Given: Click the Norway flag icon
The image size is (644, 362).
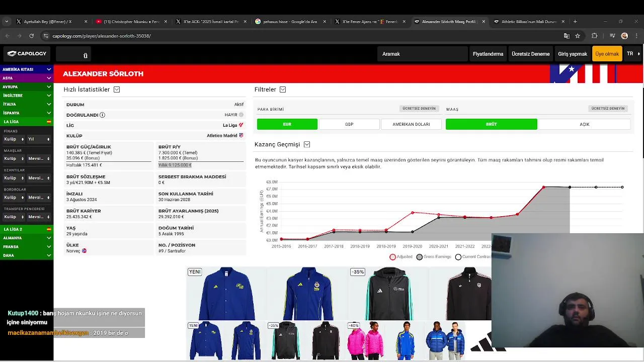Looking at the screenshot, I should point(84,251).
